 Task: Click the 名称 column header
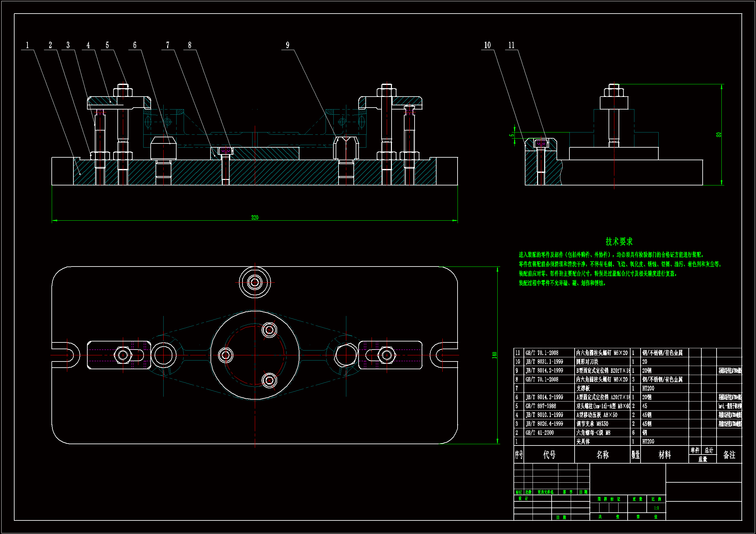coord(602,455)
